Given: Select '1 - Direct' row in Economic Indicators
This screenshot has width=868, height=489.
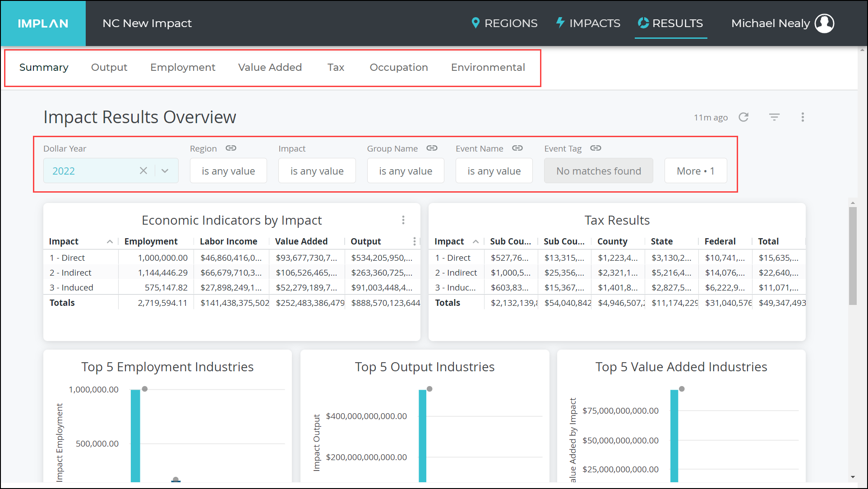Looking at the screenshot, I should (232, 258).
